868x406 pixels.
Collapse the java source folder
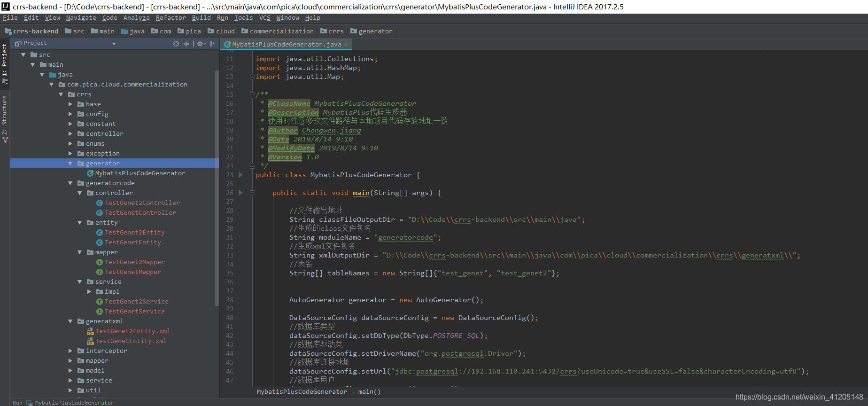pos(42,75)
